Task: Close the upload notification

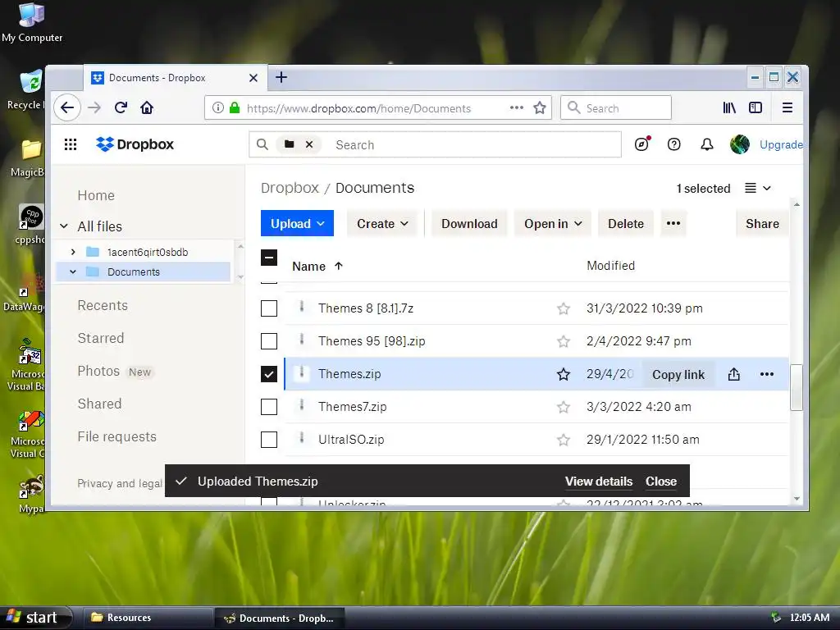Action: click(661, 481)
